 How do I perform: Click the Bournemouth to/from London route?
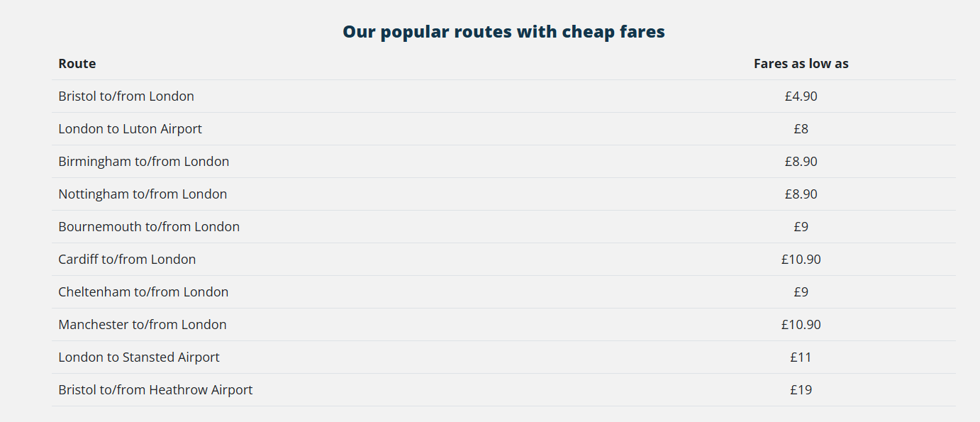point(149,227)
